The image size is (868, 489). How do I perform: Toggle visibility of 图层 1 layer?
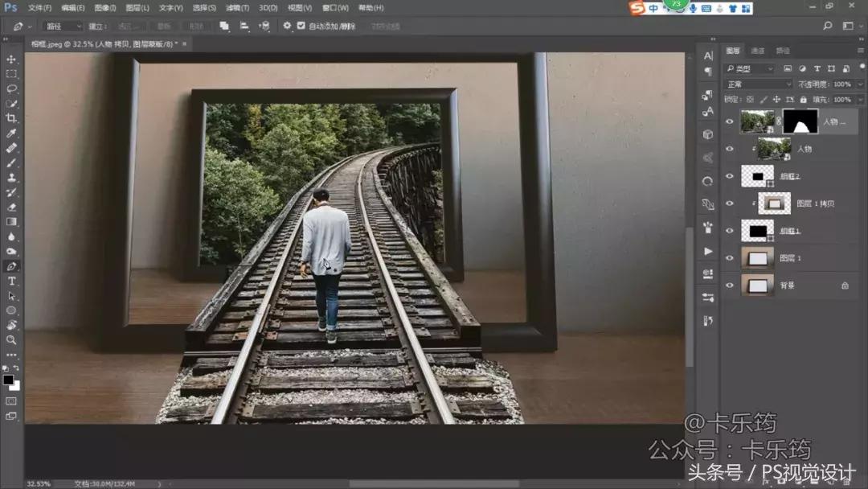pos(729,257)
